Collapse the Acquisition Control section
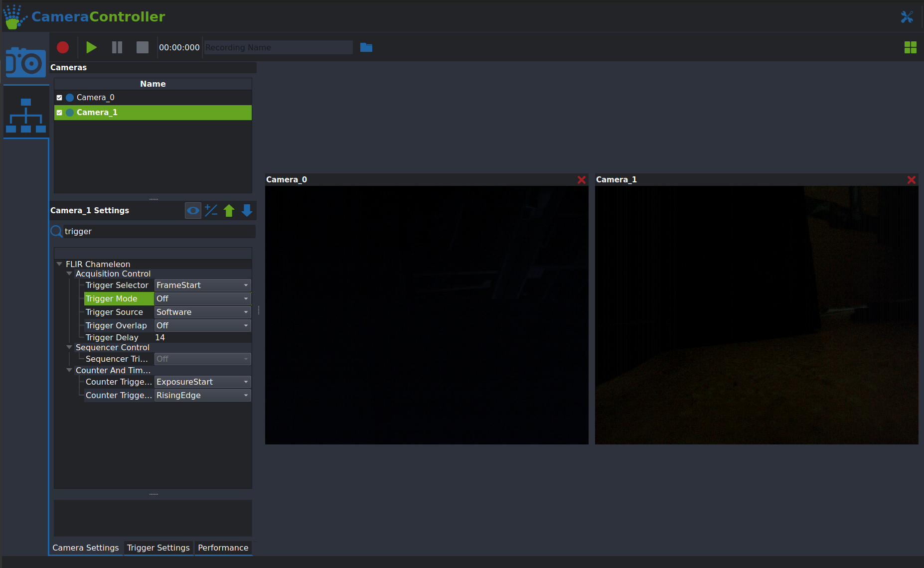 point(69,274)
